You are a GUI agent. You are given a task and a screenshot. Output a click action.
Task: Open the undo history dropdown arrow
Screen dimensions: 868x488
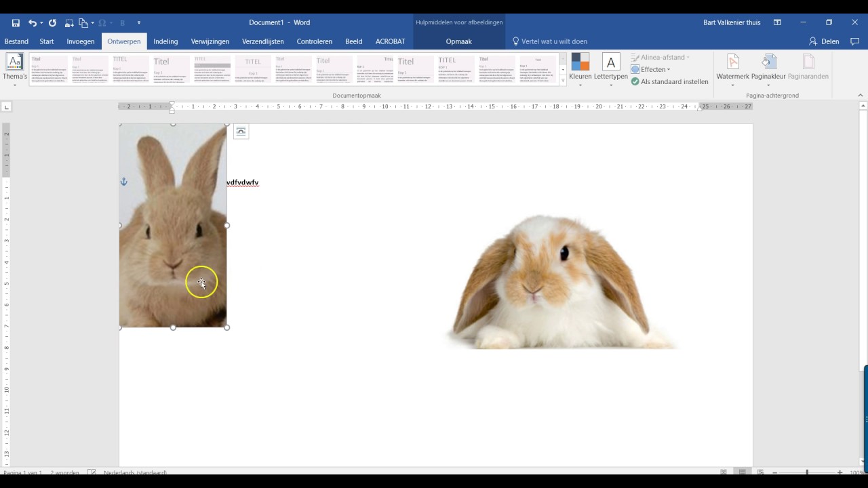pyautogui.click(x=41, y=23)
